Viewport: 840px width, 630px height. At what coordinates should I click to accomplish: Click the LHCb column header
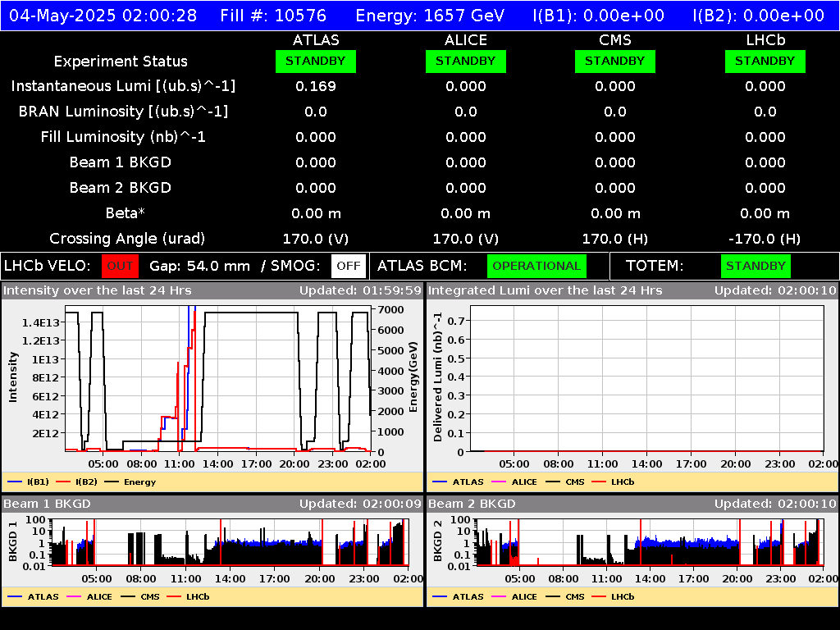click(765, 40)
